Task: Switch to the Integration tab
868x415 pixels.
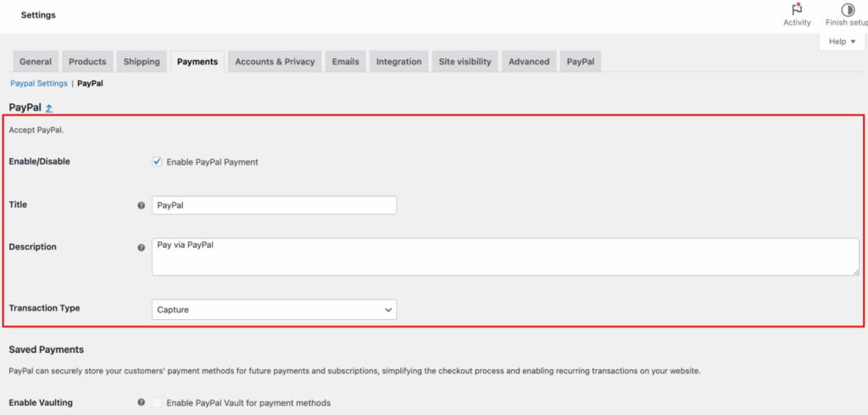Action: point(398,61)
